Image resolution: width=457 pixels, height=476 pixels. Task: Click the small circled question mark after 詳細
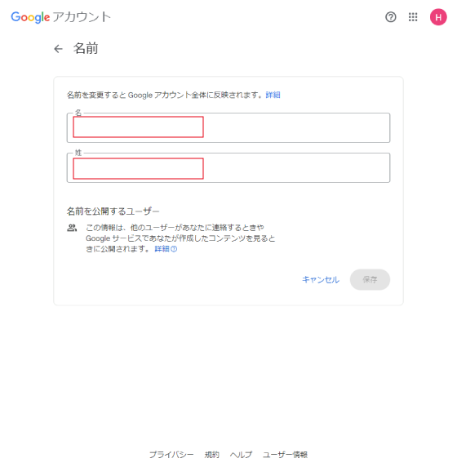(174, 249)
